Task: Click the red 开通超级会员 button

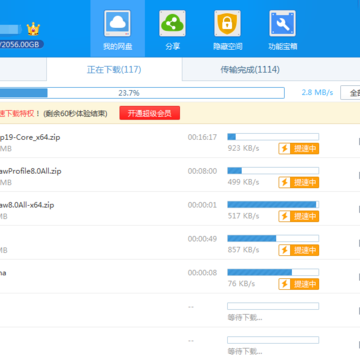Action: tap(150, 113)
